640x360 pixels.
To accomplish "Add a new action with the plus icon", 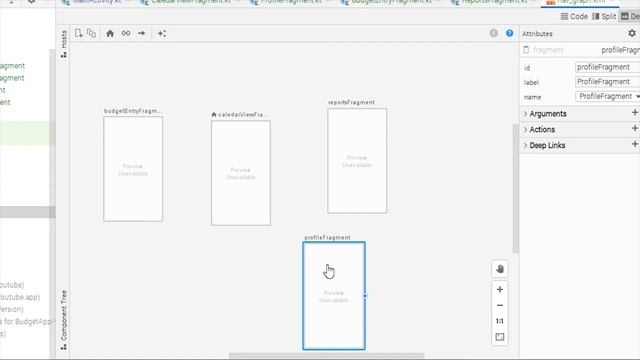I will [635, 129].
